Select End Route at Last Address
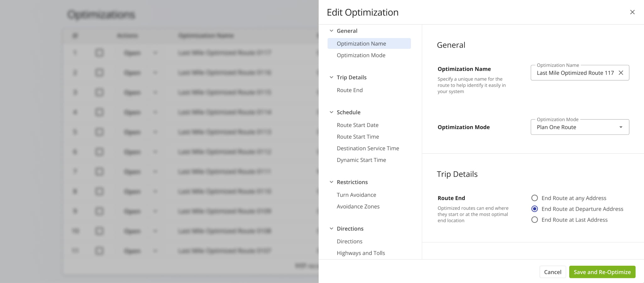644x283 pixels. [534, 220]
